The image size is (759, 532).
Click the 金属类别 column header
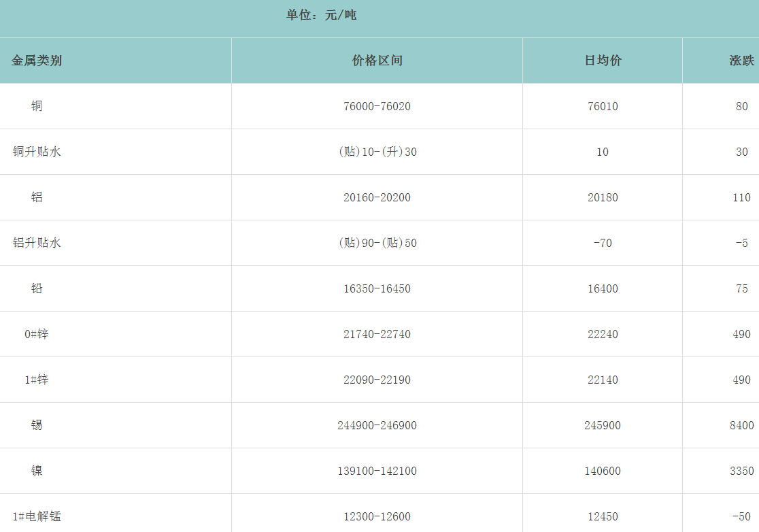pyautogui.click(x=37, y=61)
